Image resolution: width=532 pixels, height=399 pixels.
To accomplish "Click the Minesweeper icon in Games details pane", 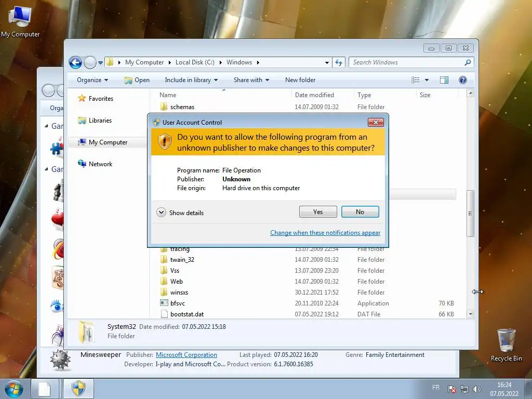I will [60, 360].
